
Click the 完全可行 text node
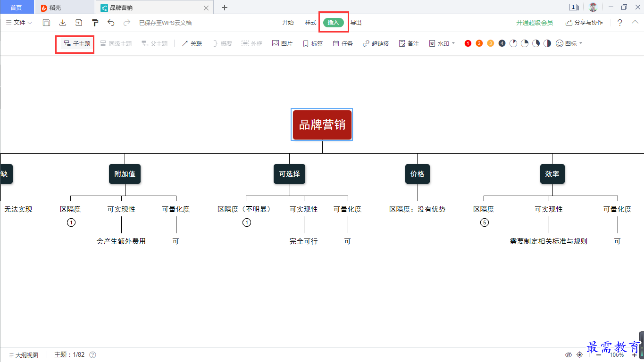click(x=304, y=241)
